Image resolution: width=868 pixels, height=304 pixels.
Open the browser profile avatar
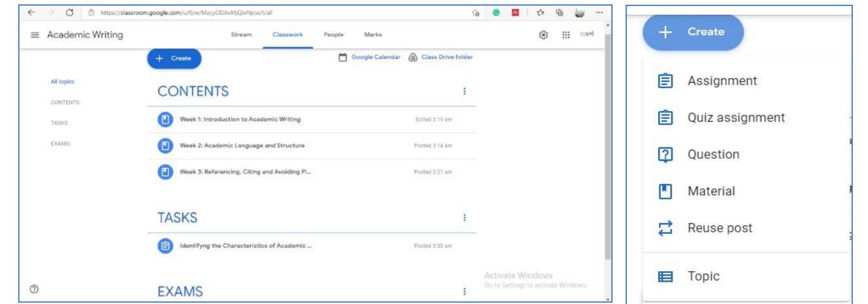tap(579, 13)
